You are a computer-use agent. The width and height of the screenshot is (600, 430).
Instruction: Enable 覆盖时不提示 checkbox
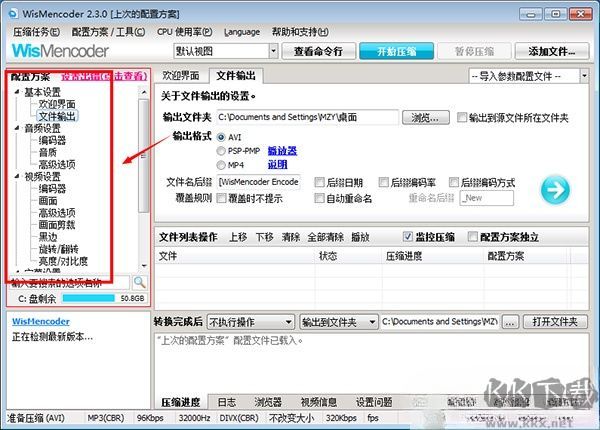(221, 198)
